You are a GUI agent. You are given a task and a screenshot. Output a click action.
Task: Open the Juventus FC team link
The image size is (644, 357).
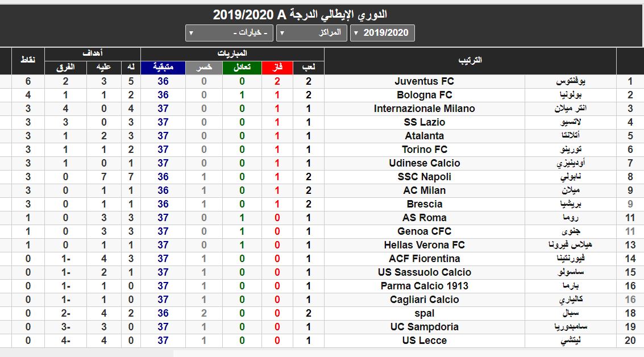(x=424, y=81)
